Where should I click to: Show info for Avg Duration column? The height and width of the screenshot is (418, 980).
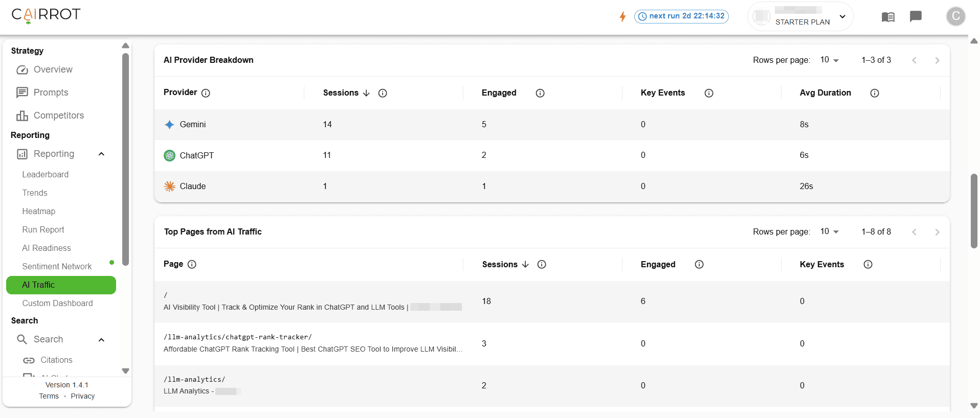[875, 93]
